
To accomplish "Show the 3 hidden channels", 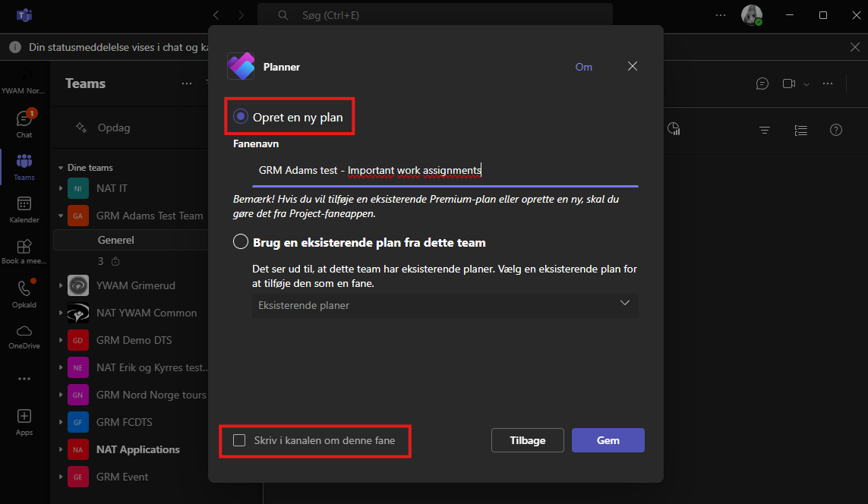I will 109,261.
